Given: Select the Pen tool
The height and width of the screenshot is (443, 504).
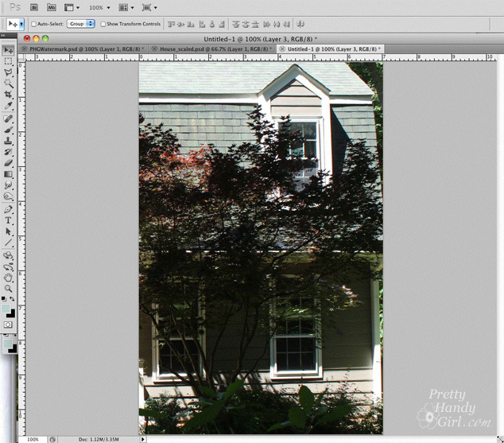Looking at the screenshot, I should [8, 209].
